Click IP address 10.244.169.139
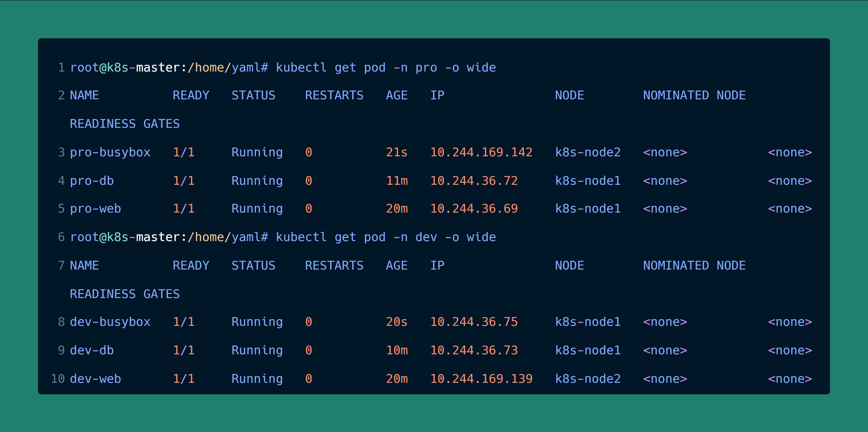The width and height of the screenshot is (868, 432). point(481,379)
